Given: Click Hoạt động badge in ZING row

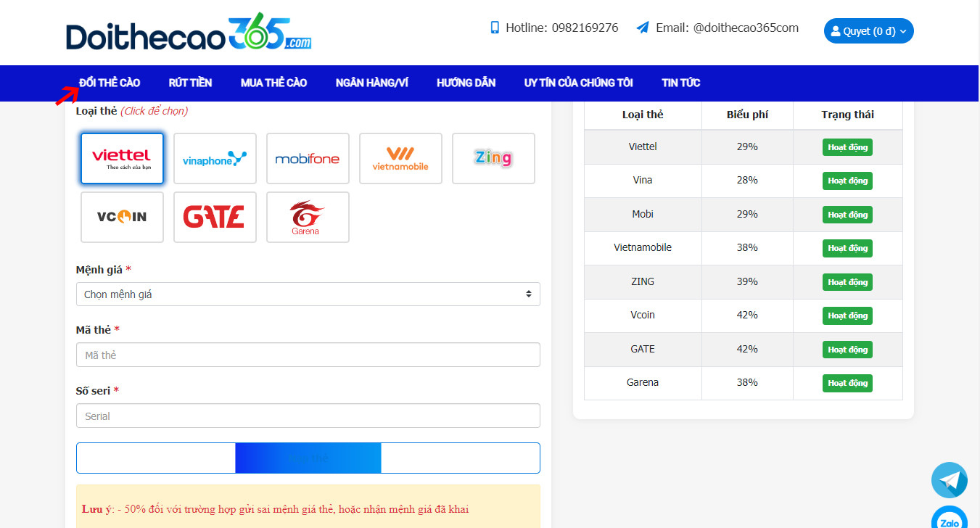Looking at the screenshot, I should pyautogui.click(x=847, y=282).
